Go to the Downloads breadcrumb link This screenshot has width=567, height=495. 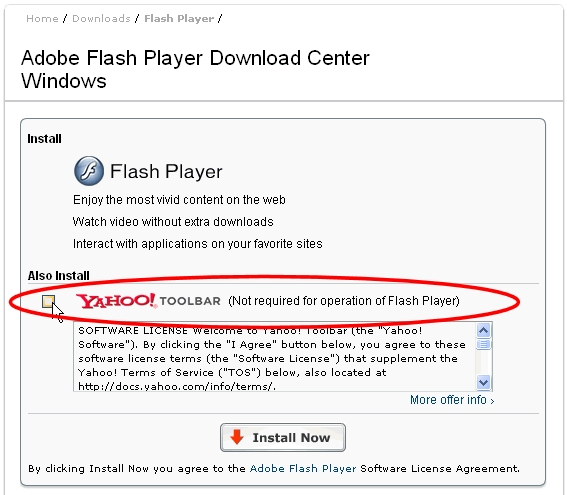pos(101,18)
